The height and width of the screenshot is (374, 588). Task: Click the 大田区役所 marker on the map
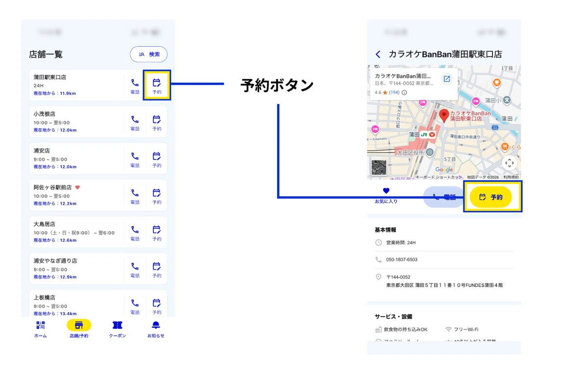(x=430, y=153)
